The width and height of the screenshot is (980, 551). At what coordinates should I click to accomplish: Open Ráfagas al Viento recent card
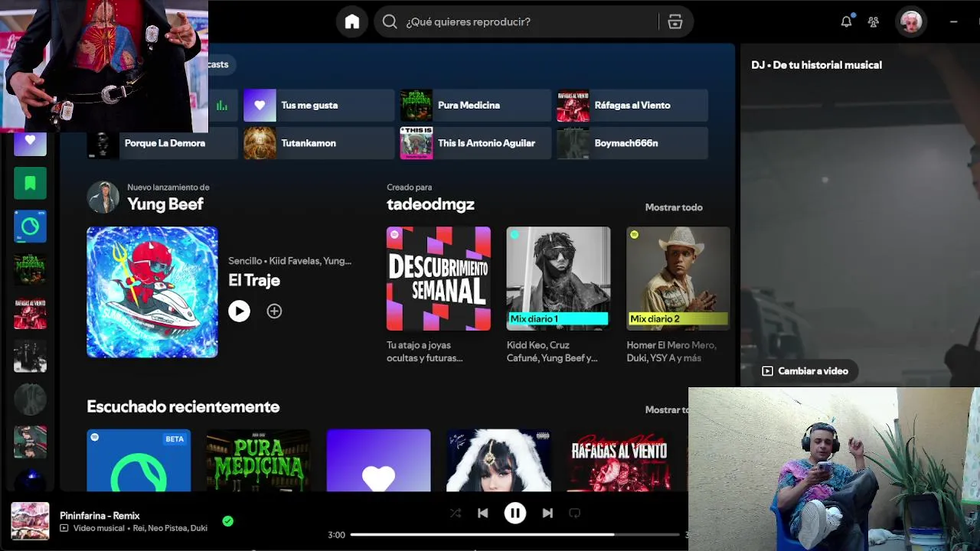click(x=619, y=460)
